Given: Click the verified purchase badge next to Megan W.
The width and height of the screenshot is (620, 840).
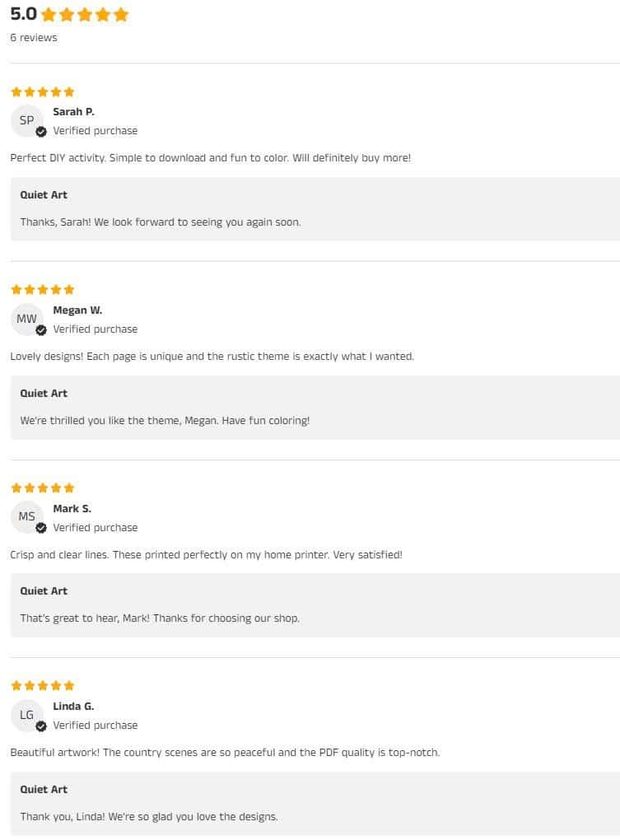Looking at the screenshot, I should pos(40,331).
